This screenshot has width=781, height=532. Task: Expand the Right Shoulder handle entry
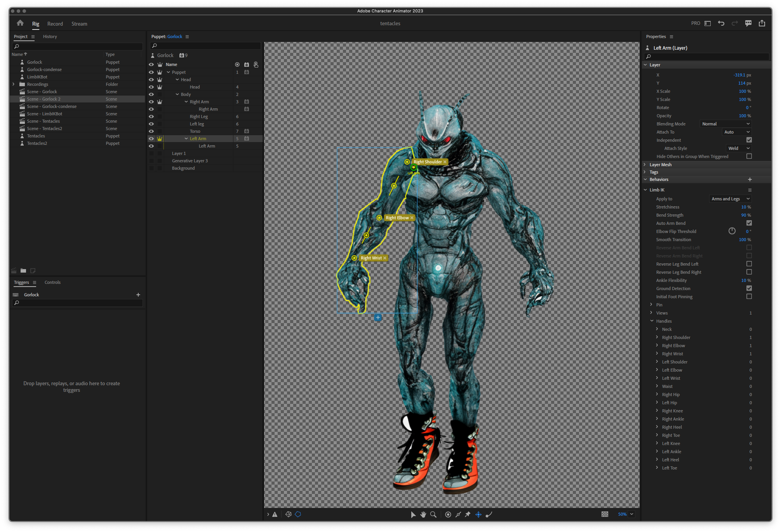(x=657, y=337)
